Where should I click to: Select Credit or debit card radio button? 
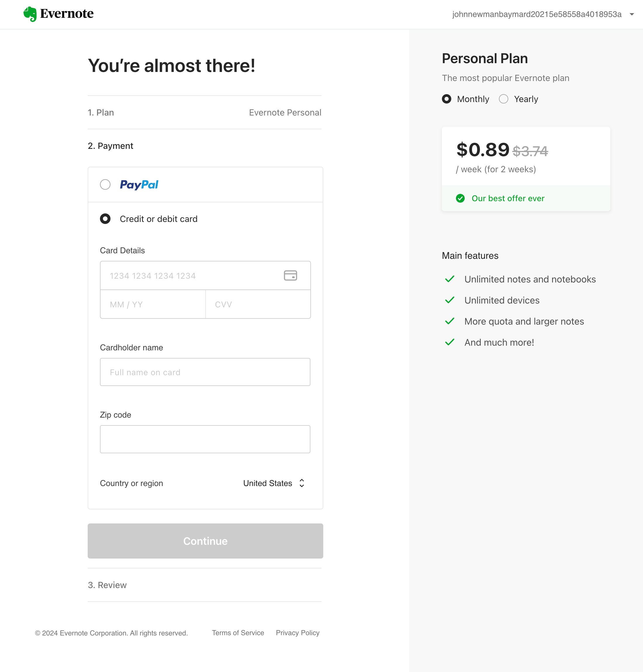(105, 219)
